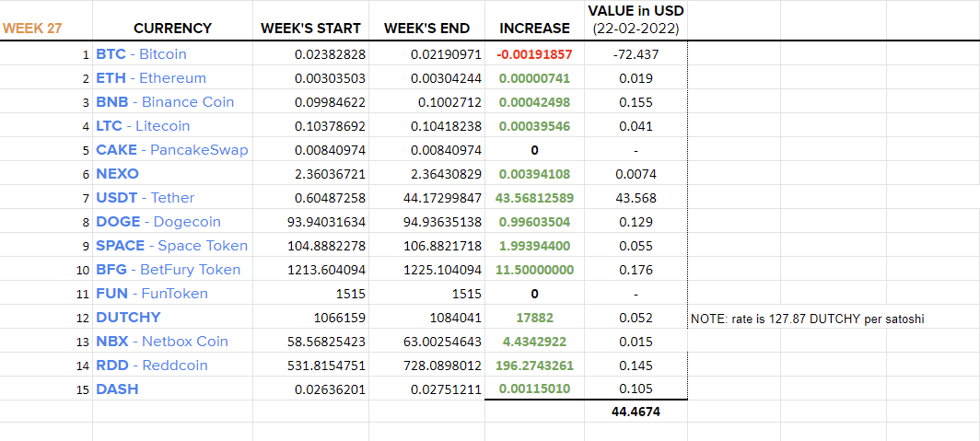
Task: Select DASH USD value 0.105
Action: 636,389
